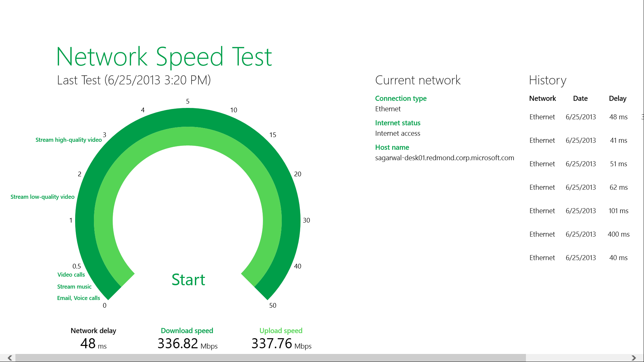Click the Download speed value 336.82
Screen dimensions: 644x362
[178, 343]
